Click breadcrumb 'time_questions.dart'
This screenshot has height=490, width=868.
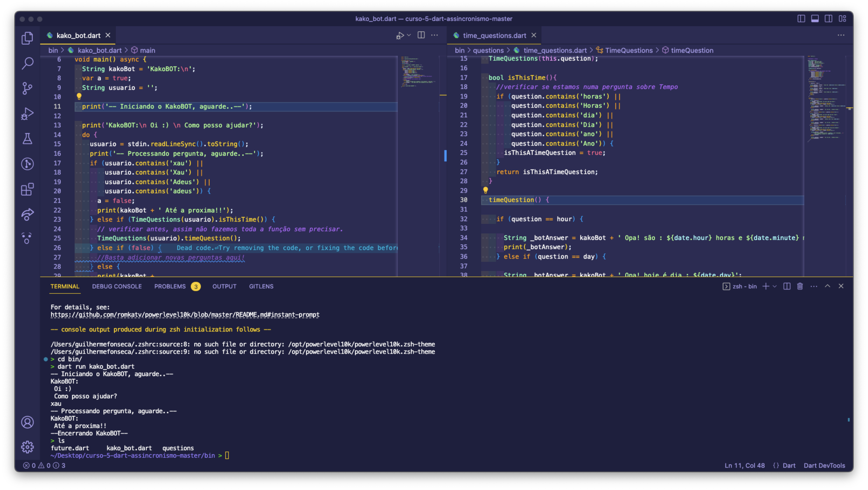[x=555, y=50]
